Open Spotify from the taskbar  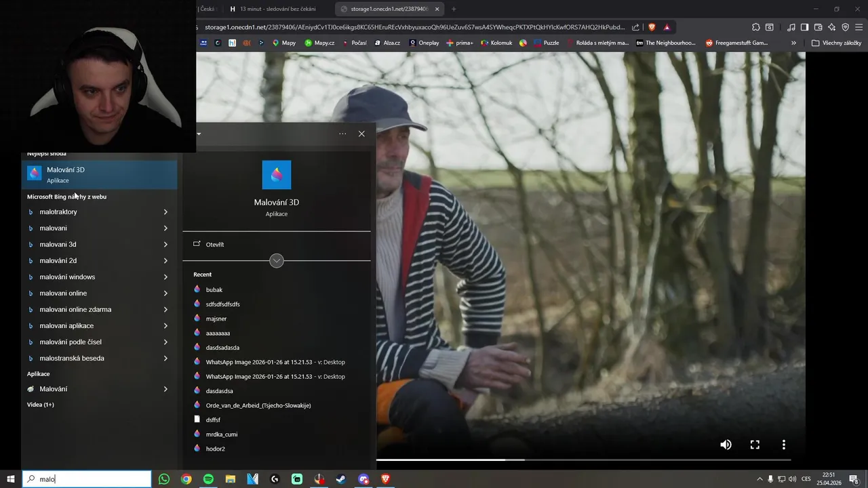coord(208,479)
